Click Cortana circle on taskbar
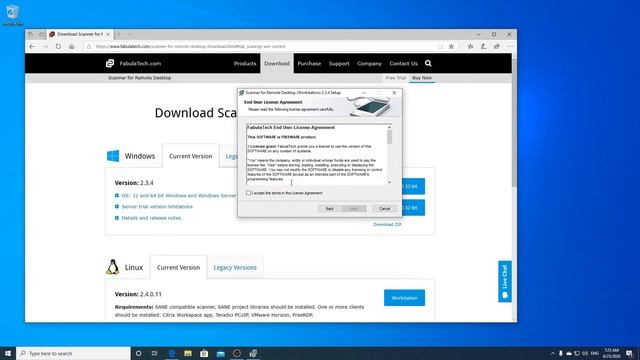640x360 pixels. [x=138, y=353]
